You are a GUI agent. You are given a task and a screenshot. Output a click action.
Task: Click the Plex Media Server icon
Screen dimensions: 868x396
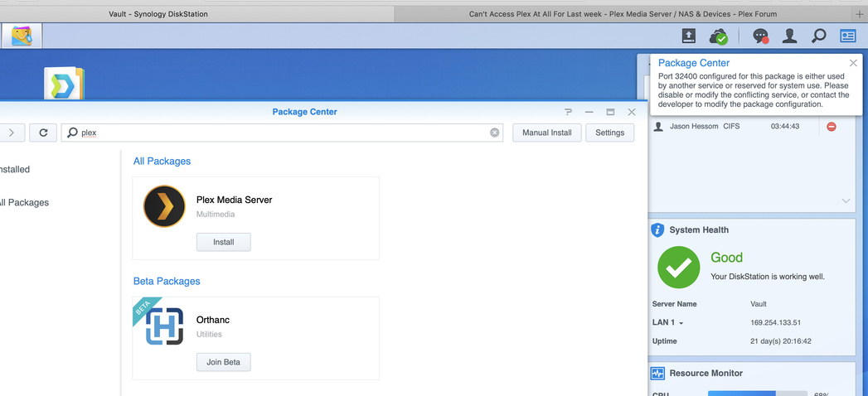(164, 206)
